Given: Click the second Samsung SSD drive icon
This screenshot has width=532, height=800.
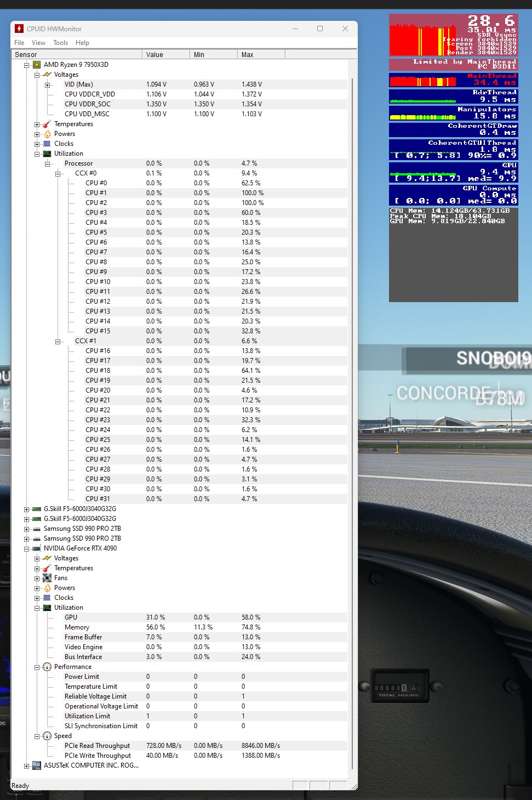Looking at the screenshot, I should pyautogui.click(x=37, y=538).
